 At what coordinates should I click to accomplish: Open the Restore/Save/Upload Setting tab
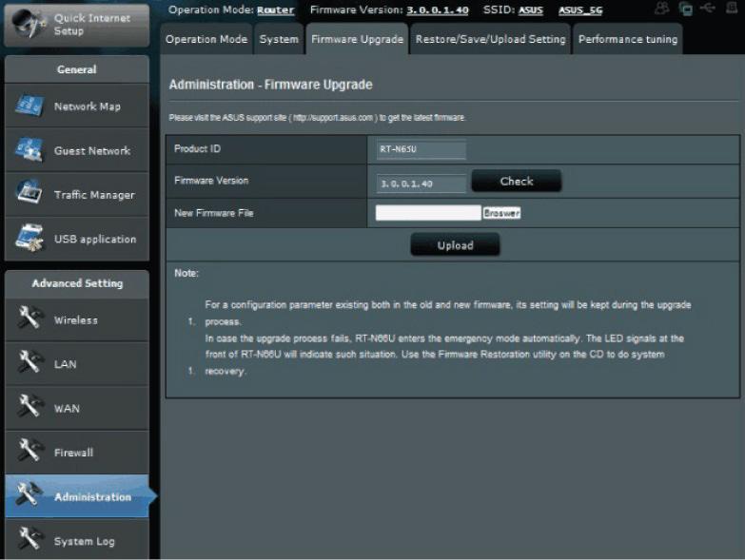tap(490, 39)
